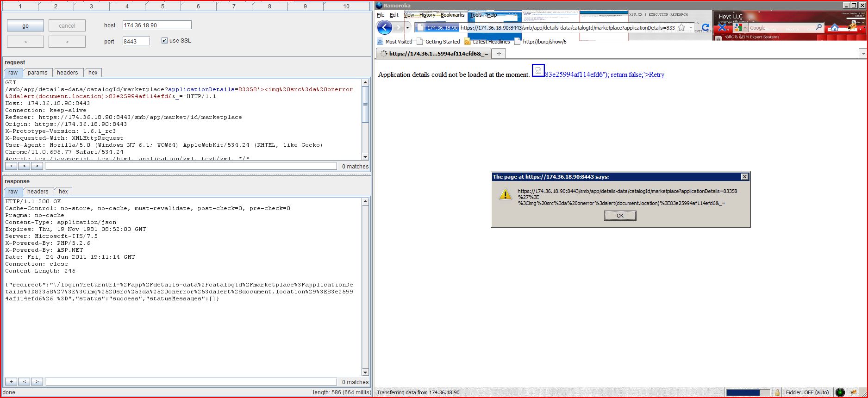Image resolution: width=868 pixels, height=398 pixels.
Task: Open the http://burp/show/6 bookmark
Action: (x=544, y=42)
